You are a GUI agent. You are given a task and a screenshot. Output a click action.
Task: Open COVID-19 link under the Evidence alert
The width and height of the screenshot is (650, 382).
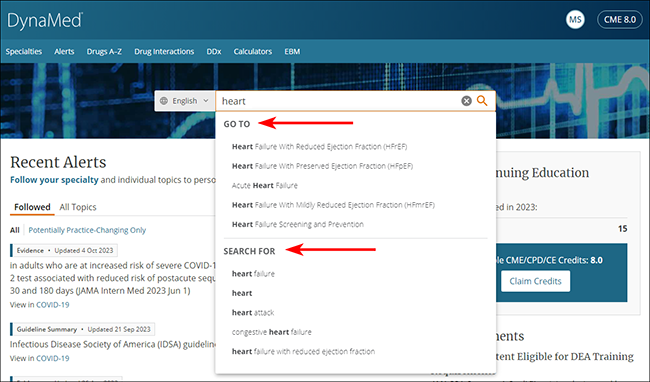click(53, 305)
